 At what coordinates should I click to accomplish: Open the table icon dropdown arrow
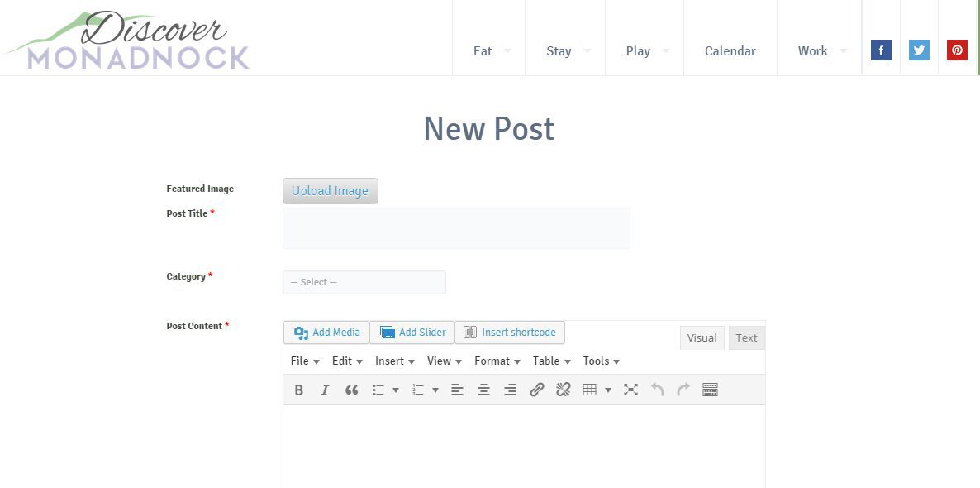point(608,390)
